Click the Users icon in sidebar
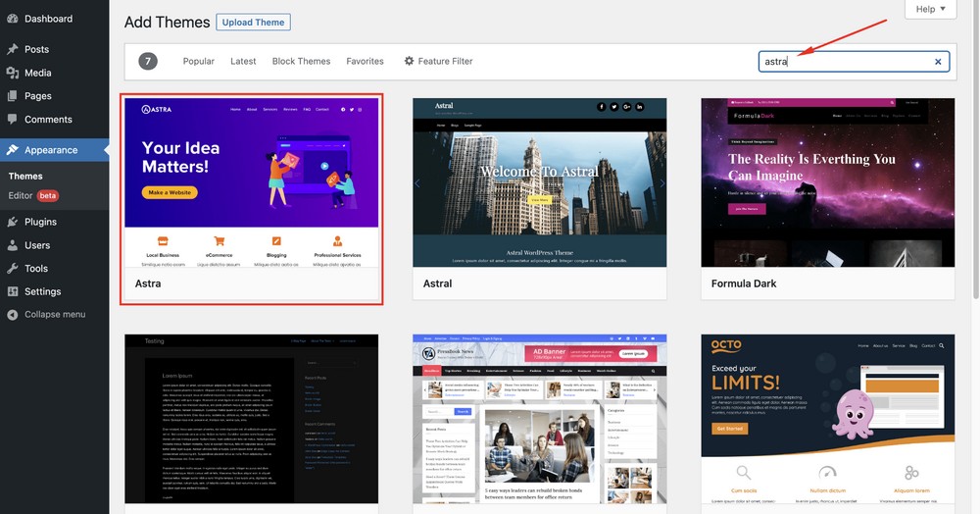 click(12, 245)
